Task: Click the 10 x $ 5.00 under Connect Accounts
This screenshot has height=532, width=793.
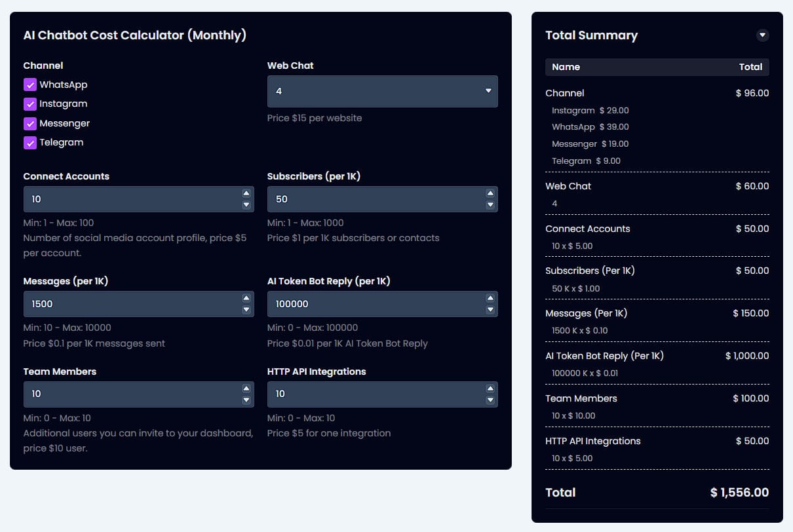Action: click(x=572, y=246)
